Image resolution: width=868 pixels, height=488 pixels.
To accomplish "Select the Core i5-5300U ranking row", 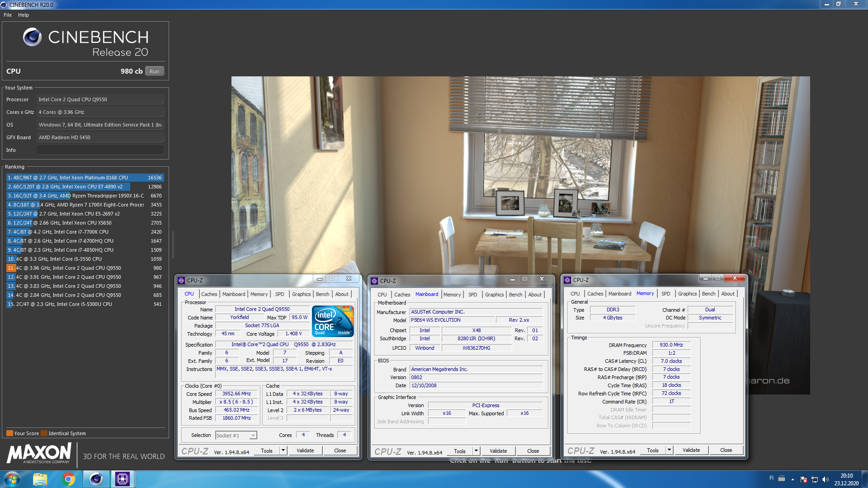I will coord(85,304).
